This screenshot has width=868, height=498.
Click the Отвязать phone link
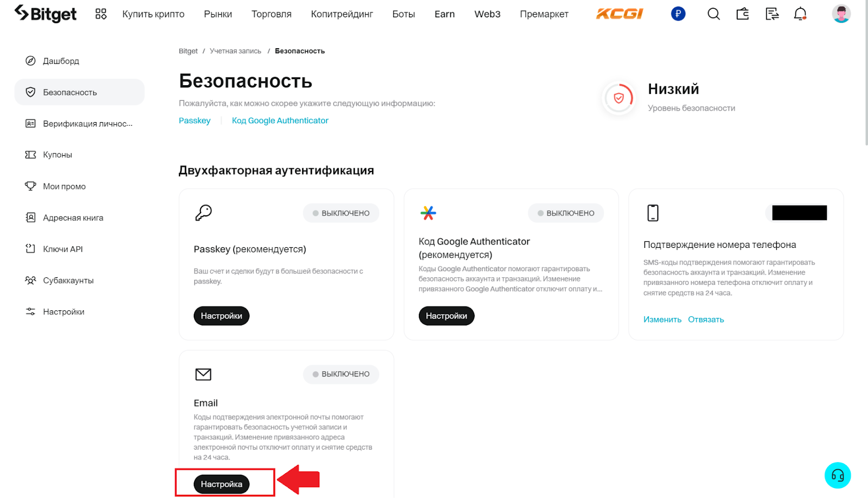pyautogui.click(x=706, y=320)
